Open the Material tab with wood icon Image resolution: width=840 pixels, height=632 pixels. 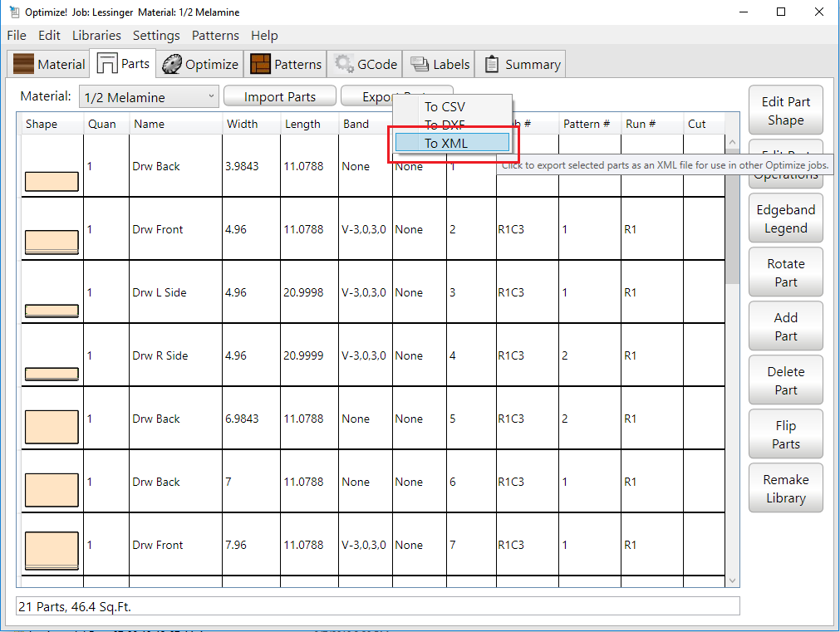tap(24, 64)
